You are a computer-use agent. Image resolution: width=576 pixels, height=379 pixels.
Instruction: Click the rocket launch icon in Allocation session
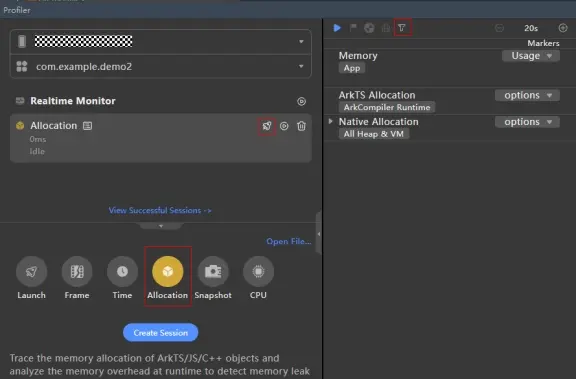267,126
